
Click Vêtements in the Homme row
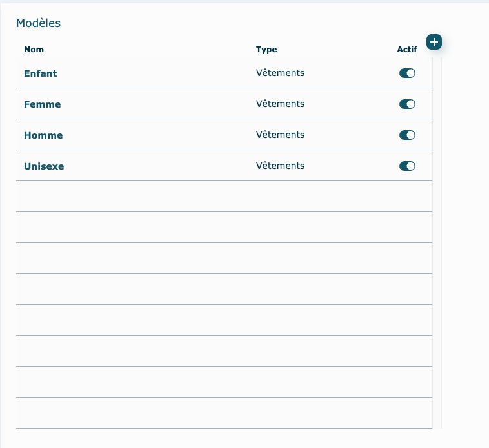(x=280, y=135)
